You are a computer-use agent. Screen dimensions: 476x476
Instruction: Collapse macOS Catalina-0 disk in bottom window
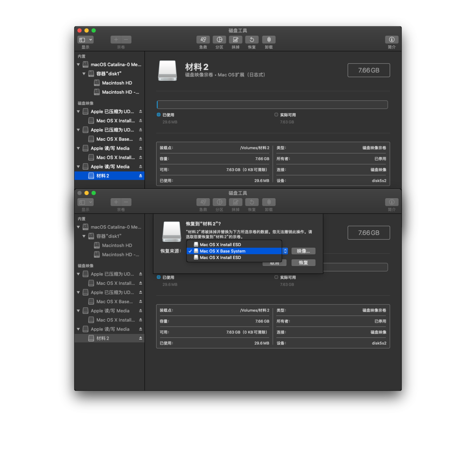click(78, 227)
